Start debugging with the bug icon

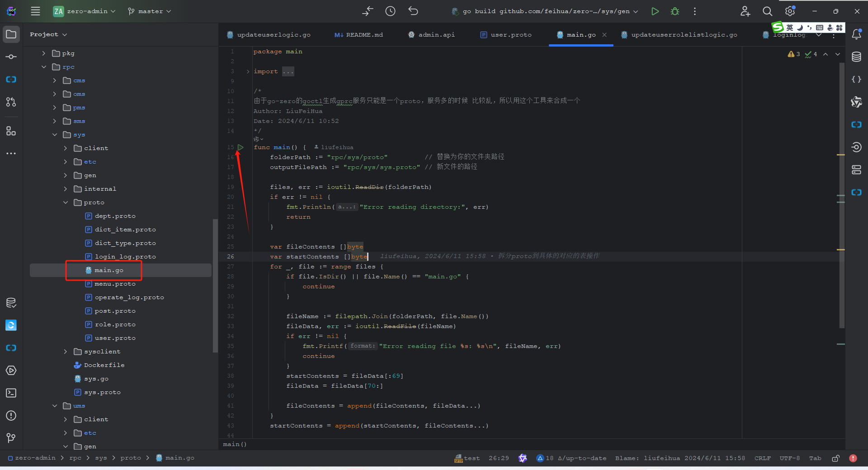coord(675,11)
